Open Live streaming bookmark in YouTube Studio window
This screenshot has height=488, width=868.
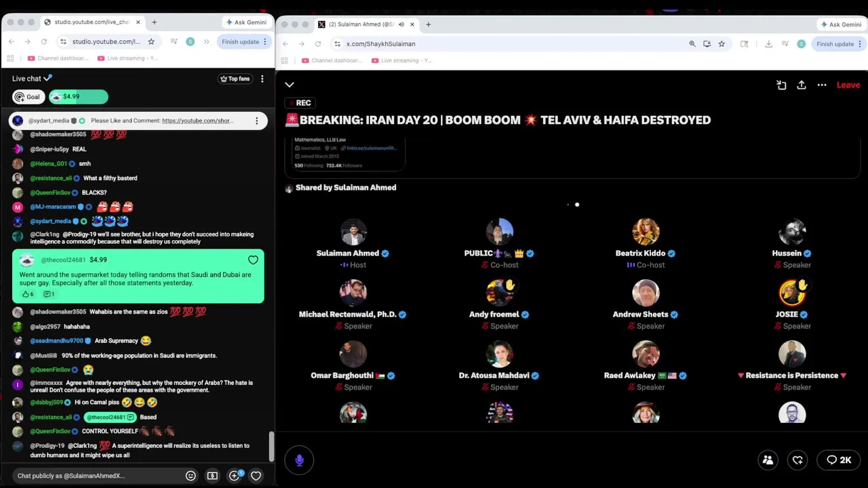point(127,58)
